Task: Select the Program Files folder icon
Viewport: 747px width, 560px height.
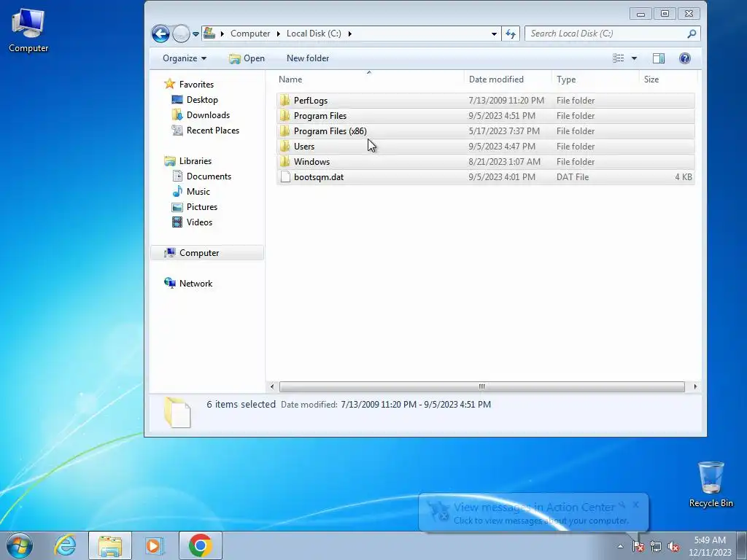Action: click(x=285, y=116)
